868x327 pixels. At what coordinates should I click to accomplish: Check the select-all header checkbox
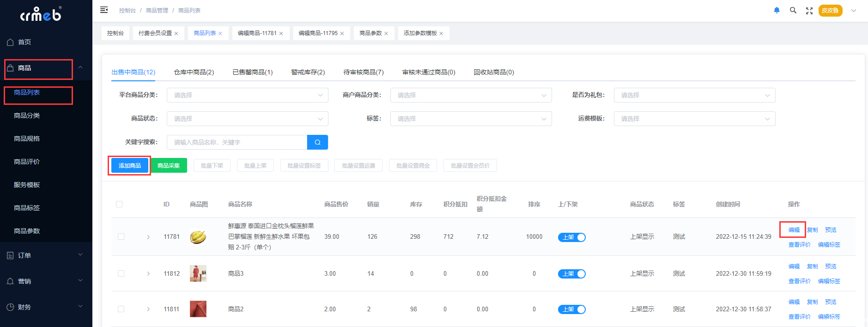(119, 204)
